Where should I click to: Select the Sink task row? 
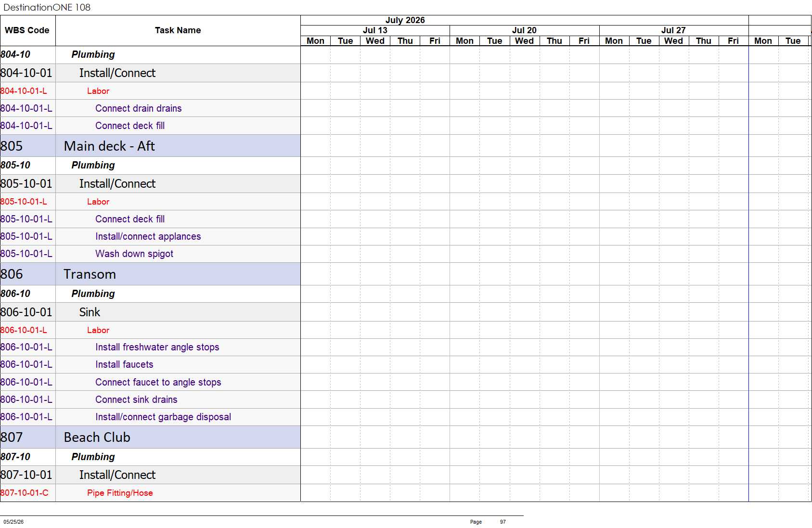[x=178, y=312]
